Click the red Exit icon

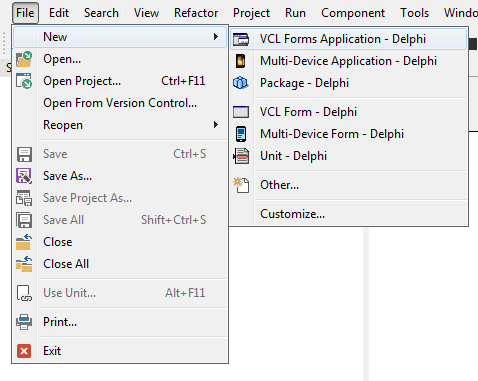(24, 351)
